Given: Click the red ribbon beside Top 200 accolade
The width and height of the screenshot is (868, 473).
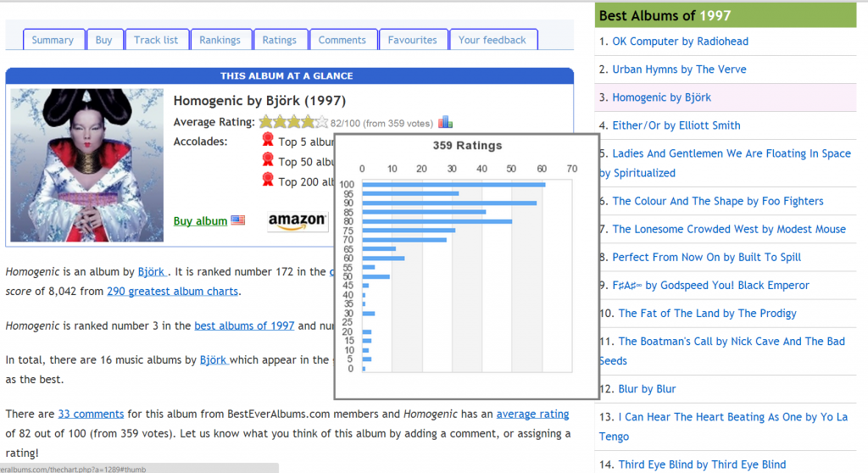Looking at the screenshot, I should pyautogui.click(x=268, y=180).
